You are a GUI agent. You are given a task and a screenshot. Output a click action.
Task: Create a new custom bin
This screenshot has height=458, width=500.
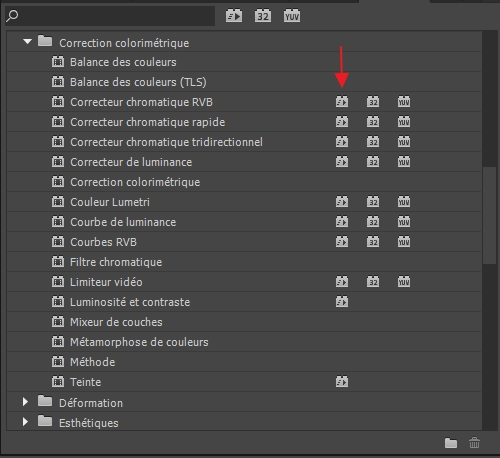point(451,443)
